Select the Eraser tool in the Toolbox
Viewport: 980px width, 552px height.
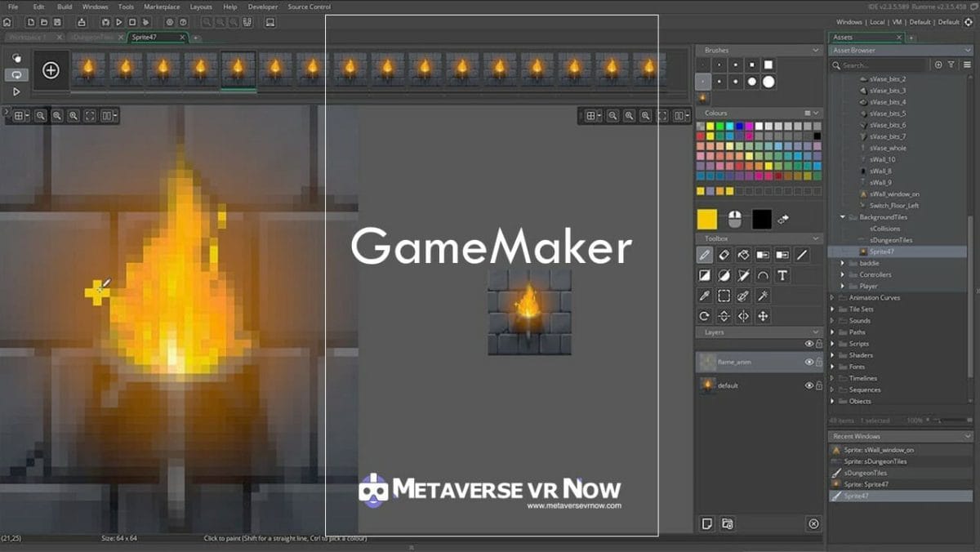coord(724,255)
